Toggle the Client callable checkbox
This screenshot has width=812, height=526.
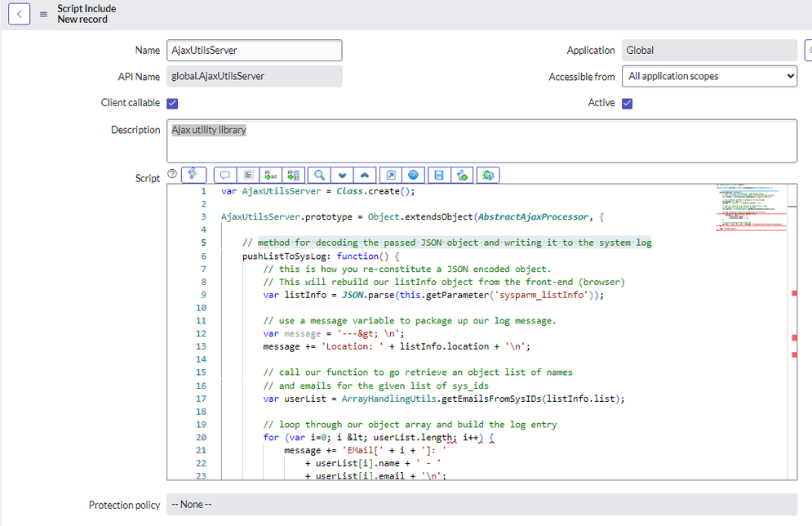(x=172, y=103)
